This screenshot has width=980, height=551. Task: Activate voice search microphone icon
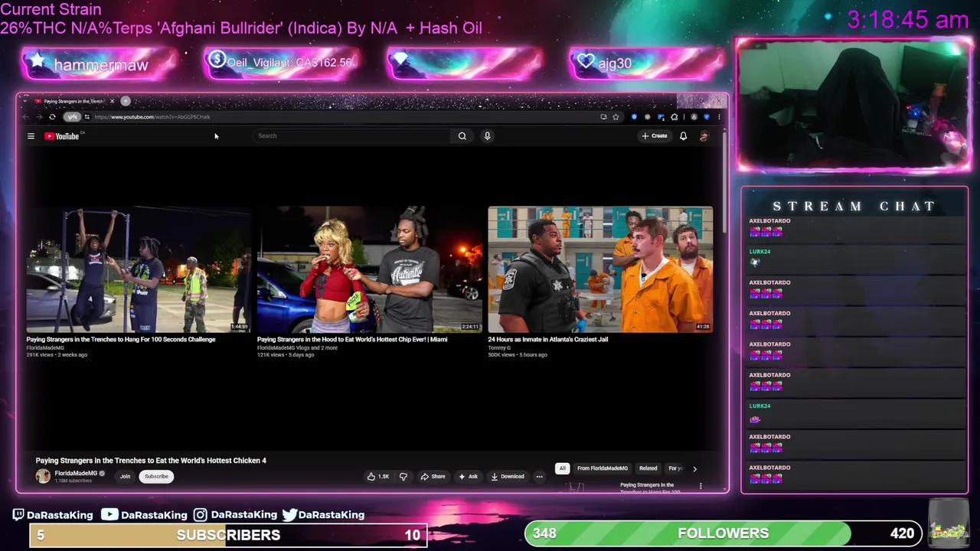(x=487, y=136)
